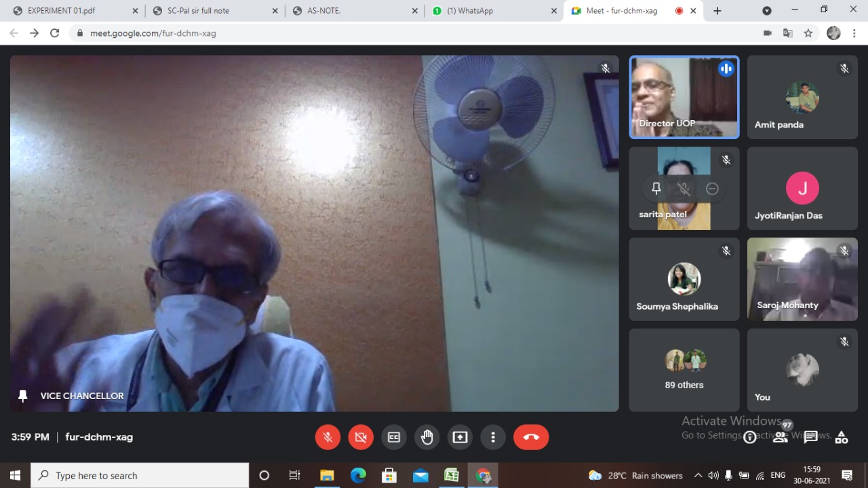The width and height of the screenshot is (868, 488).
Task: Turn on closed captions
Action: [394, 437]
